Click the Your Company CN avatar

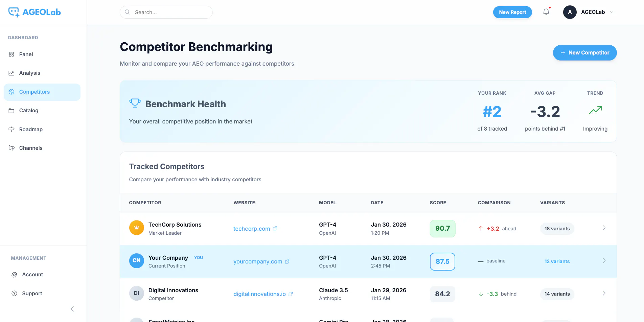tap(137, 261)
